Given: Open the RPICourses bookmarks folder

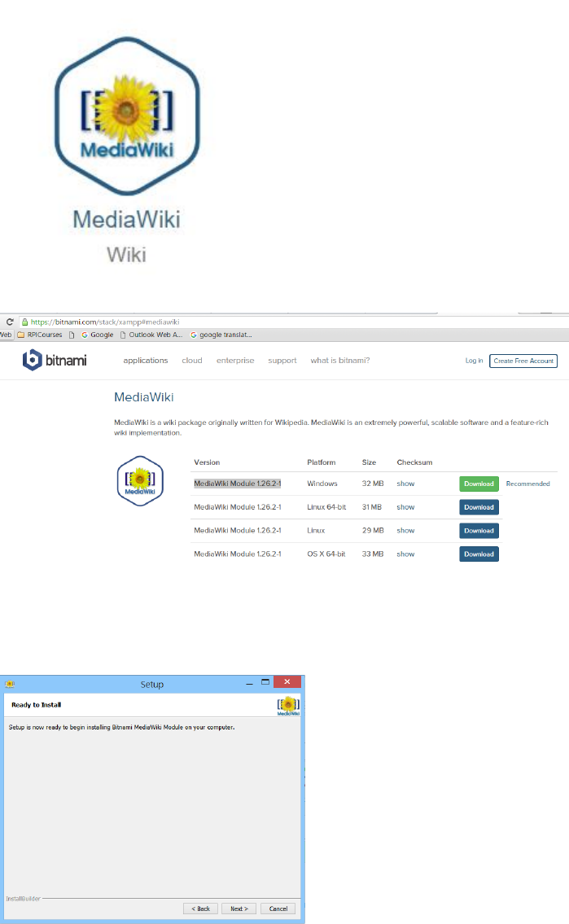Looking at the screenshot, I should [39, 335].
